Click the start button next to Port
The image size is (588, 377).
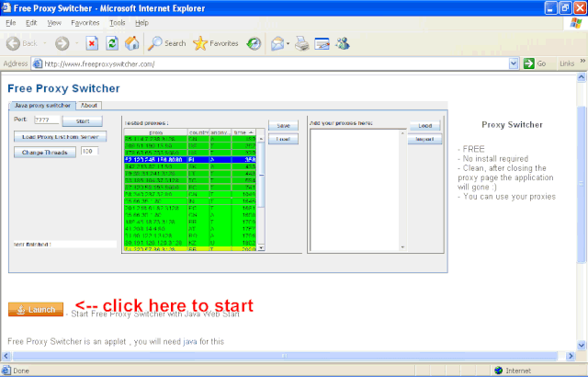(83, 121)
